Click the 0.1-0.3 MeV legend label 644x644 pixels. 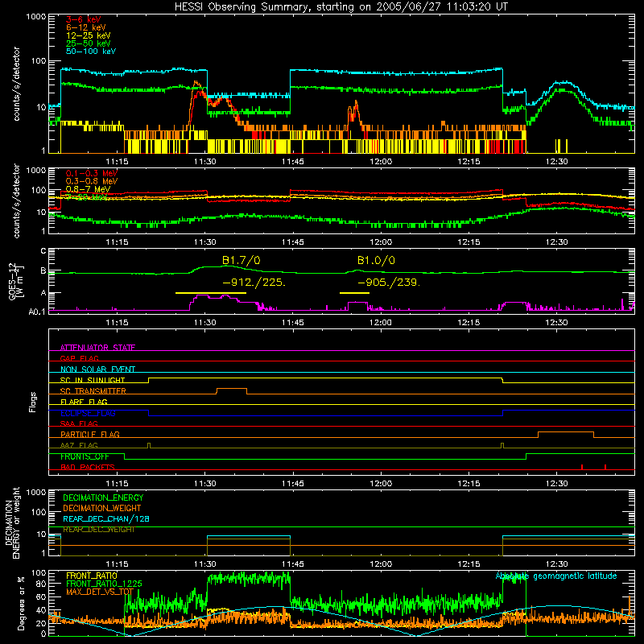pos(92,173)
